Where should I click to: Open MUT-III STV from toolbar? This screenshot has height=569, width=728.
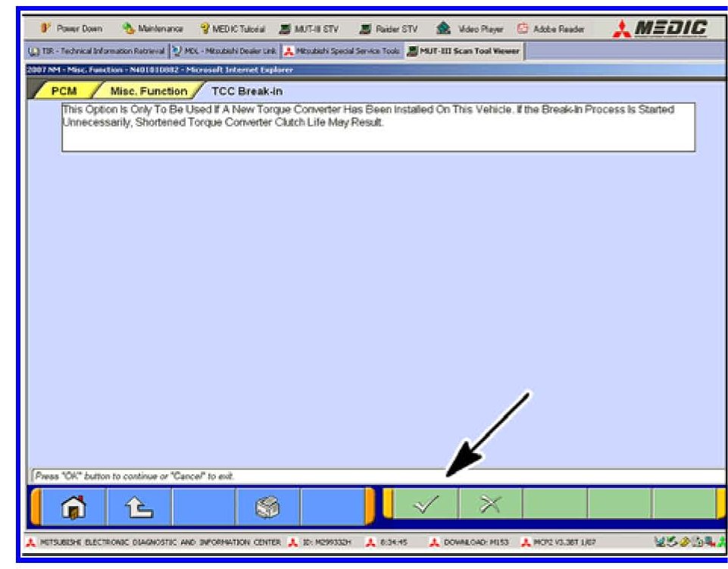tap(309, 30)
